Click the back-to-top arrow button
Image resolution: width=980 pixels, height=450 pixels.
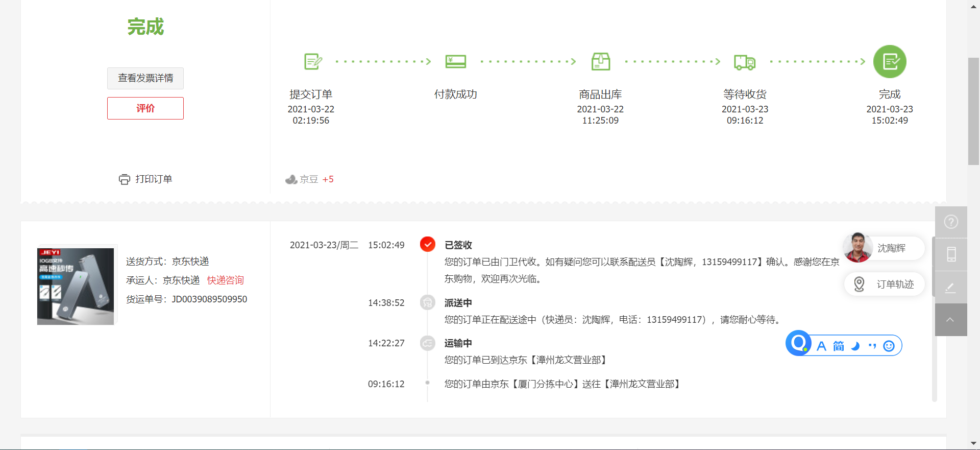point(951,320)
